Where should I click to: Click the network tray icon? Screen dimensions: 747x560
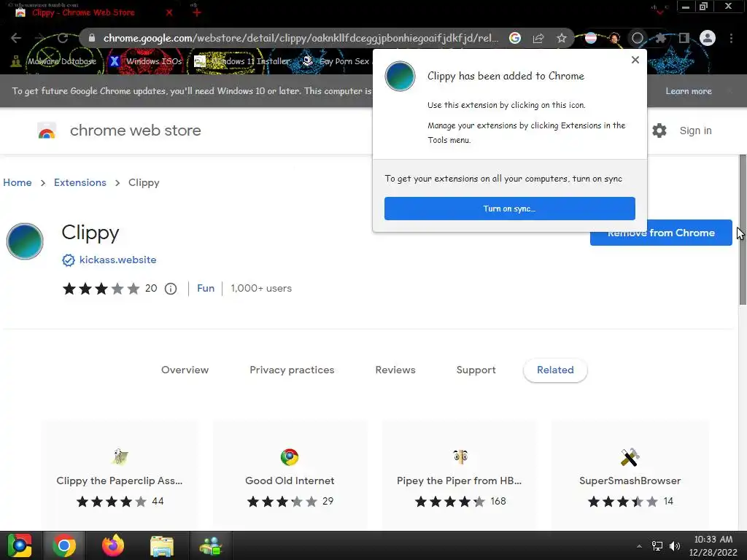pos(657,546)
